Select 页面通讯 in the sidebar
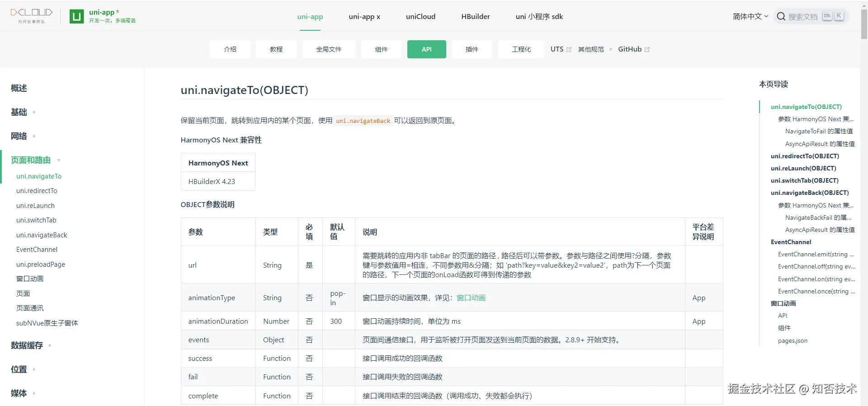The height and width of the screenshot is (406, 868). [30, 308]
